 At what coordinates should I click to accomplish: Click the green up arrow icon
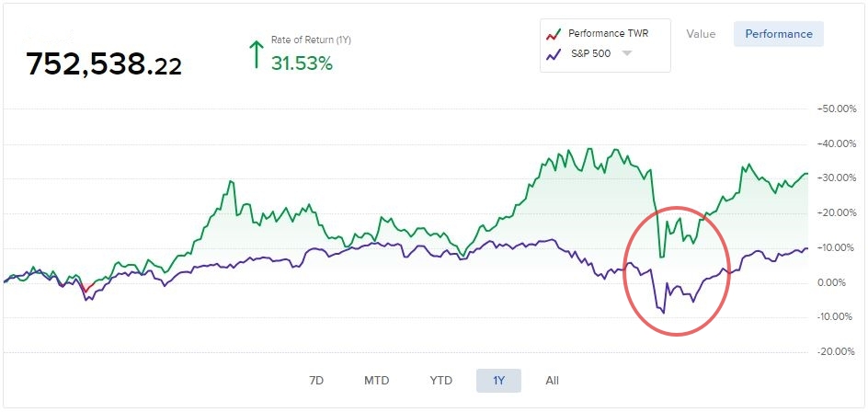pyautogui.click(x=257, y=53)
